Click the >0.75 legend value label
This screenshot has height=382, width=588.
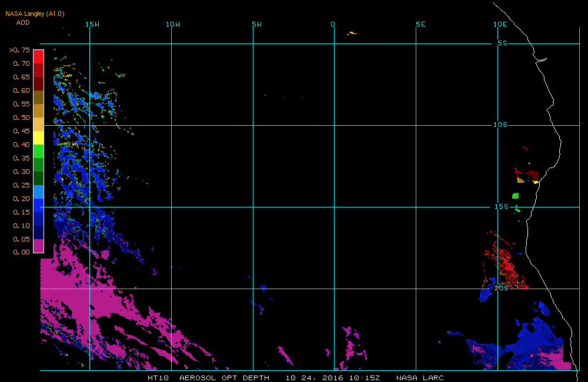(x=19, y=50)
